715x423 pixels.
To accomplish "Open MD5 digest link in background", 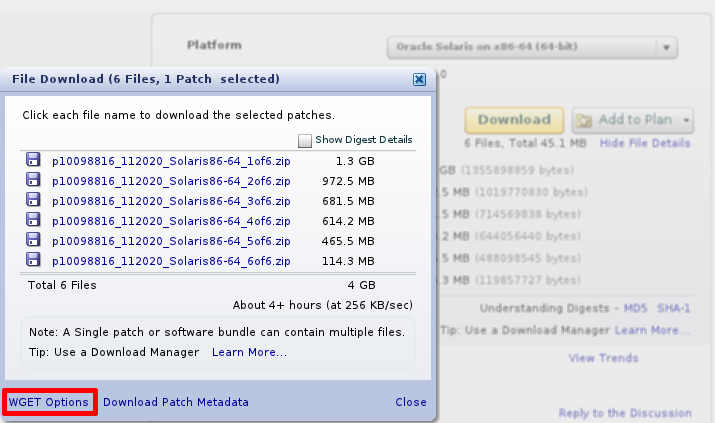I will (635, 308).
